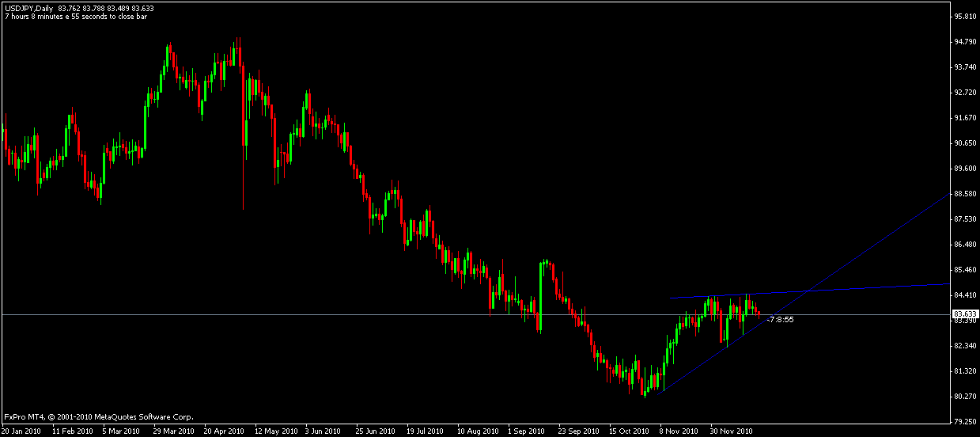Click the 30 Nov 2010 date label

pos(730,431)
